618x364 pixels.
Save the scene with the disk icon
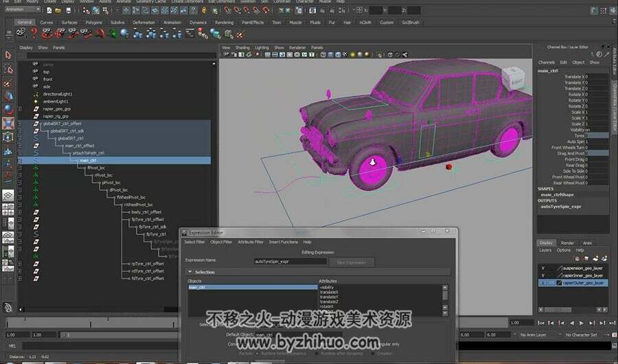click(68, 10)
